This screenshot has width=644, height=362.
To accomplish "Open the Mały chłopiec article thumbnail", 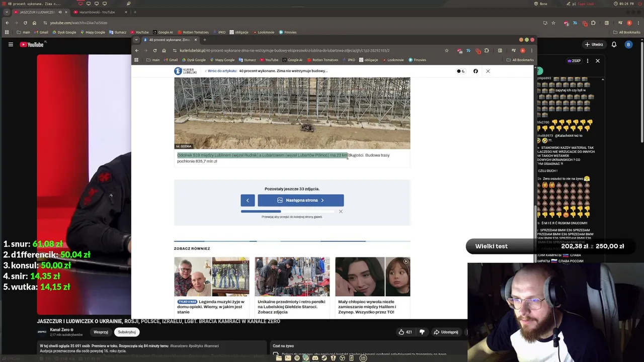I will click(x=373, y=277).
